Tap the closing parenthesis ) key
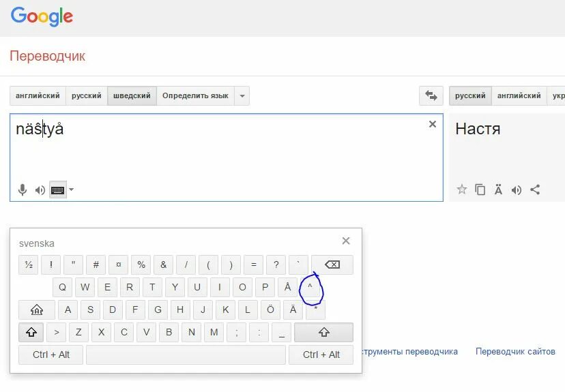The width and height of the screenshot is (565, 392). (x=231, y=265)
